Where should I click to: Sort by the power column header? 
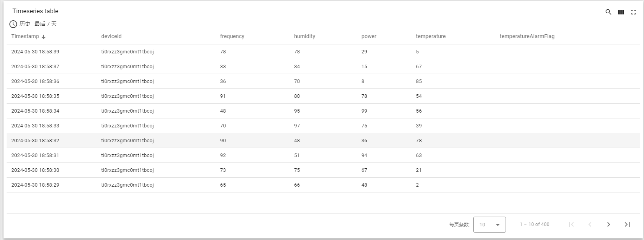(x=369, y=36)
